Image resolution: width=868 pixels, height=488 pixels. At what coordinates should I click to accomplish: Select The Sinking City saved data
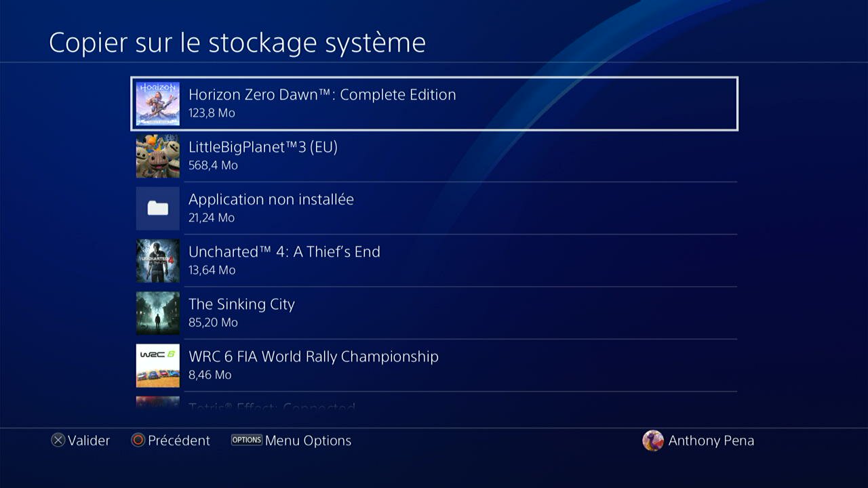point(434,312)
